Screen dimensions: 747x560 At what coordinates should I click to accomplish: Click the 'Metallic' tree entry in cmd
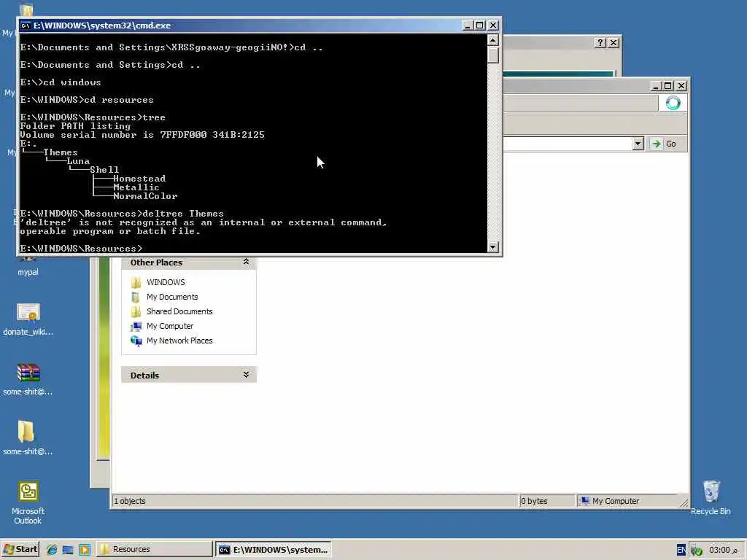[136, 187]
